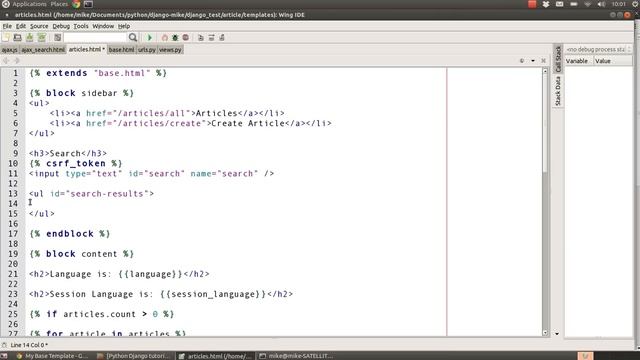Screen dimensions: 640x360
Task: Open the Debug menu
Action: [61, 26]
